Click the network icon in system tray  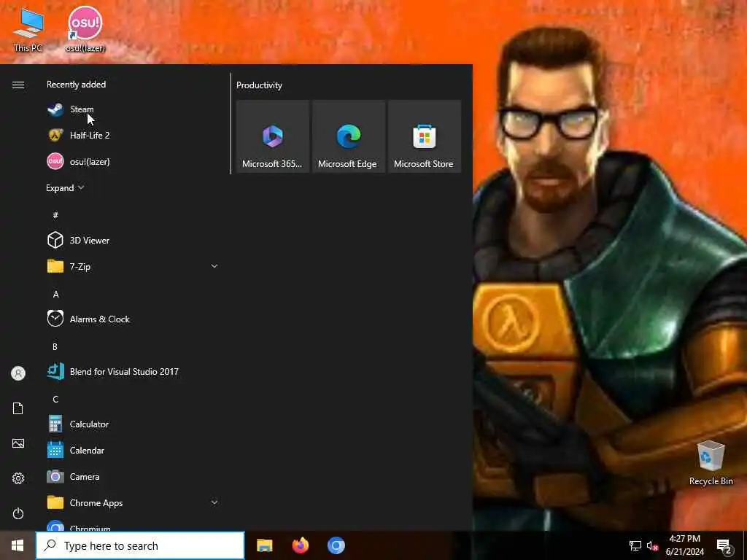635,545
